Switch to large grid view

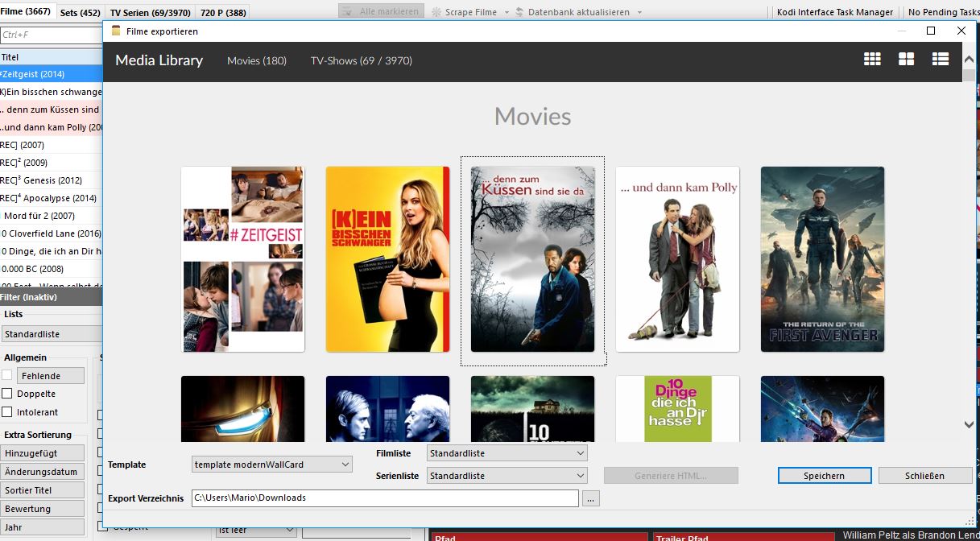(x=906, y=59)
